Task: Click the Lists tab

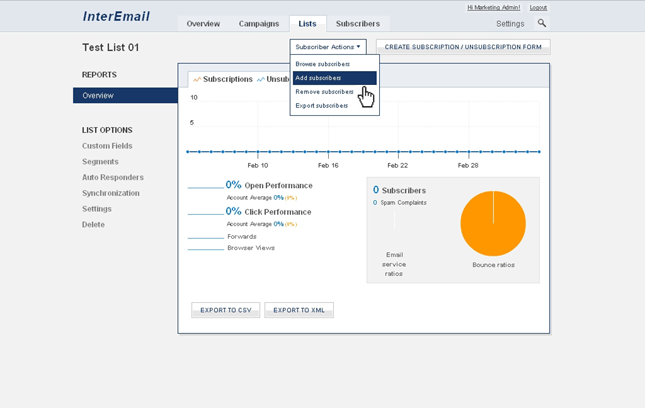Action: pos(307,23)
